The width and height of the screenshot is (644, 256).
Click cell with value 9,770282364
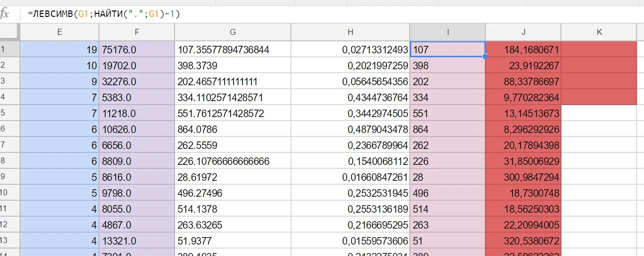point(523,97)
